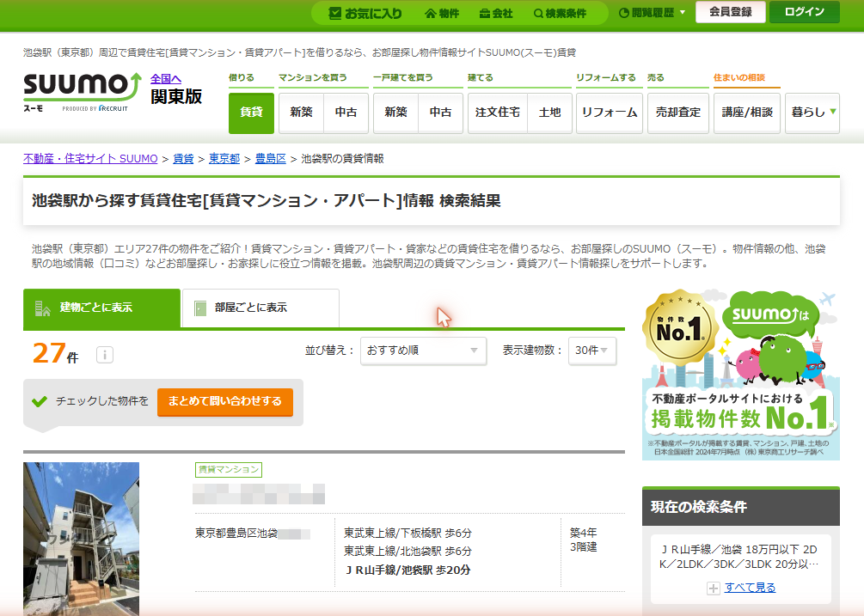This screenshot has height=616, width=864.
Task: Follow the 賃貸 breadcrumb link
Action: click(183, 159)
